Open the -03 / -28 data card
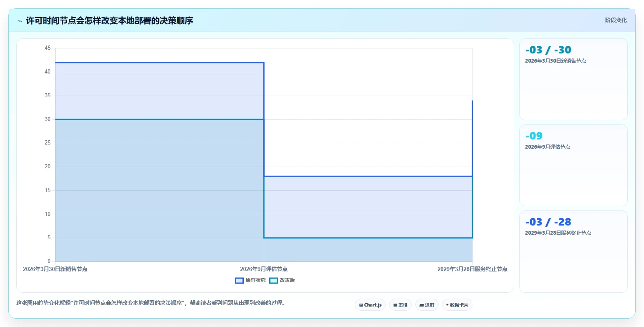 click(x=573, y=251)
